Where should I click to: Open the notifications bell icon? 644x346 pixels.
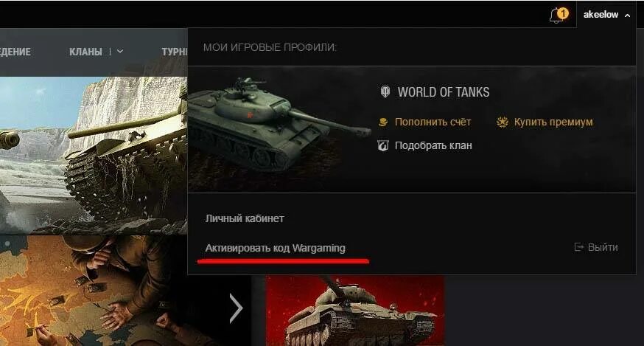pos(556,16)
